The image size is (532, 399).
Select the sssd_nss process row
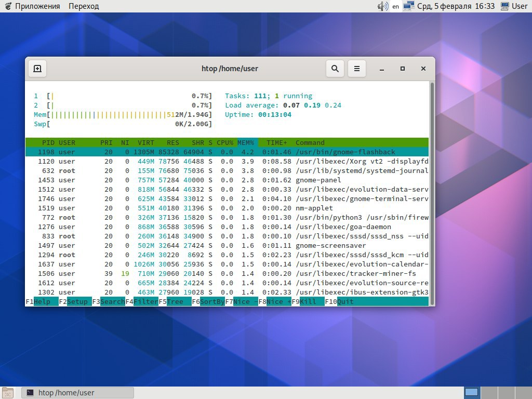tap(227, 236)
